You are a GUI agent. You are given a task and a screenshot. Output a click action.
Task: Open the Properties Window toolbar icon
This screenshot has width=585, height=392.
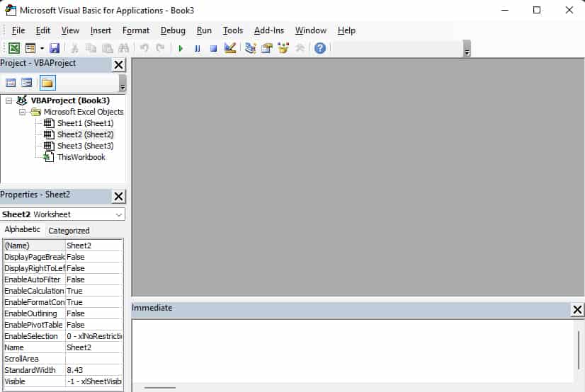click(267, 48)
